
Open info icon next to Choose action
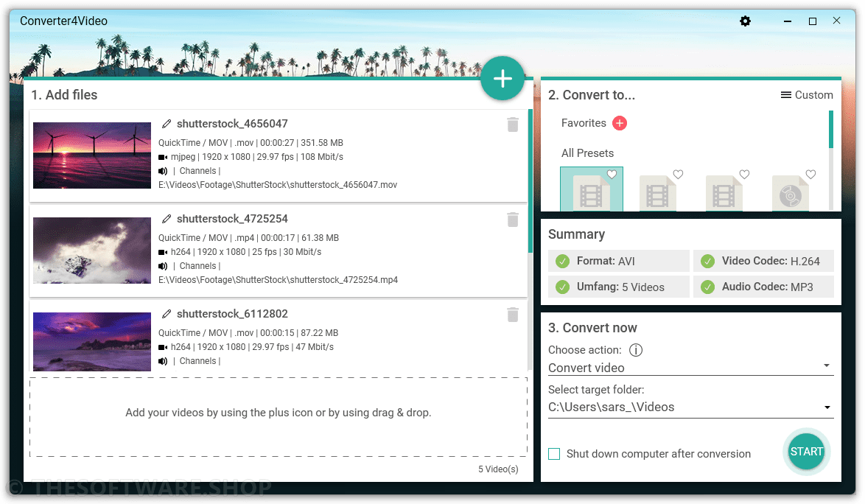point(636,350)
